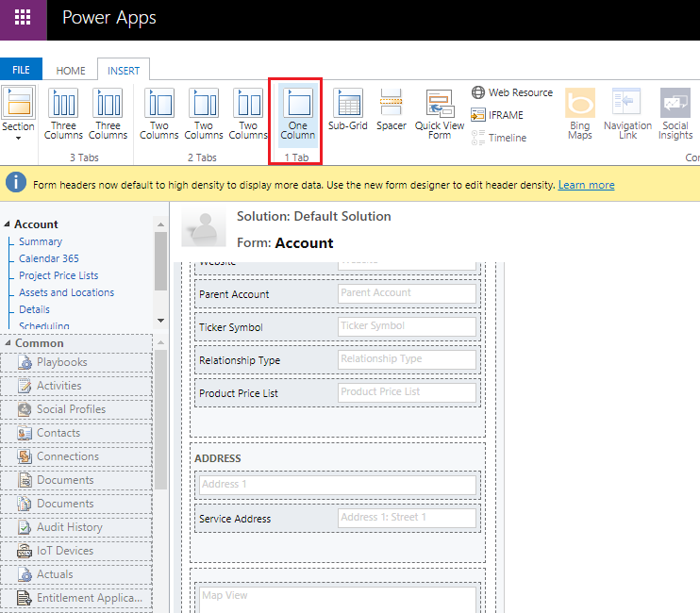The width and height of the screenshot is (700, 613).
Task: Insert a Quick View Form
Action: pos(440,114)
